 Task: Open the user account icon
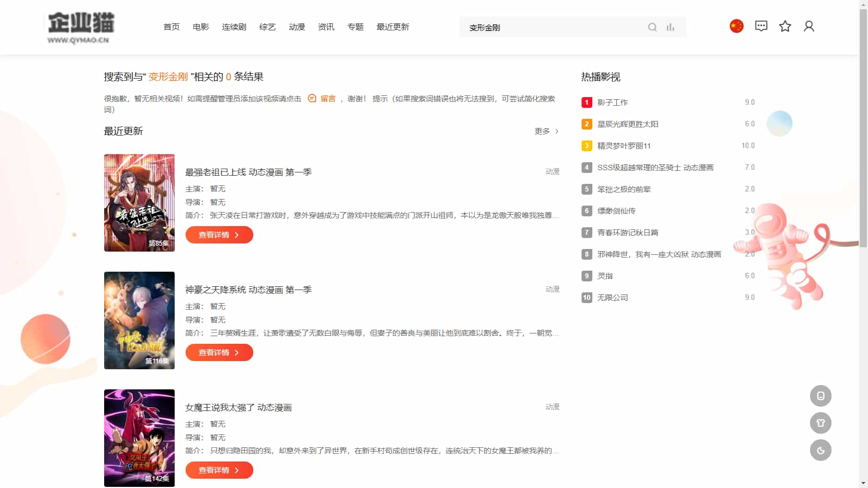pos(809,26)
